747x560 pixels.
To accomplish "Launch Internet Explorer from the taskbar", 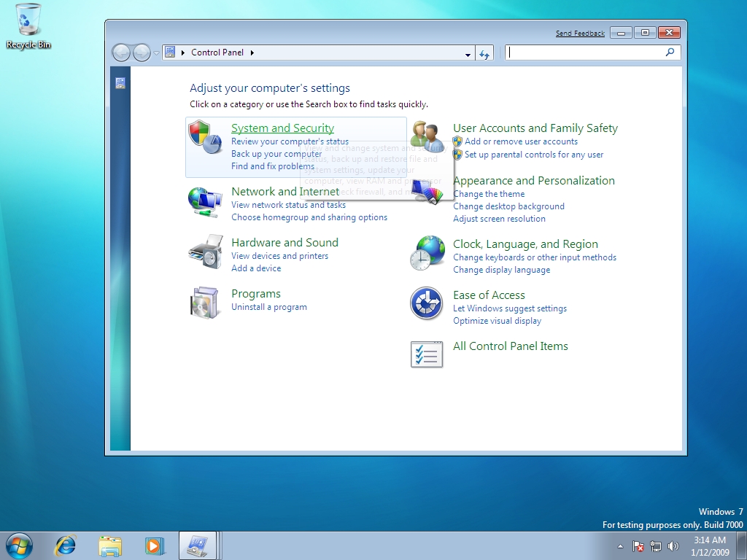I will coord(65,545).
